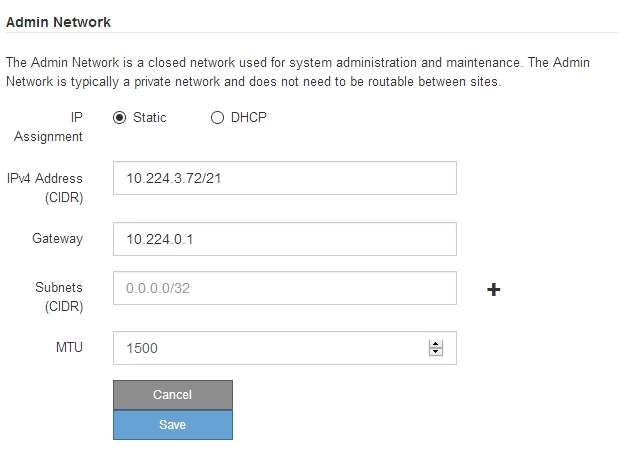Image resolution: width=623 pixels, height=455 pixels.
Task: Select the DHCP radio button
Action: pyautogui.click(x=218, y=118)
